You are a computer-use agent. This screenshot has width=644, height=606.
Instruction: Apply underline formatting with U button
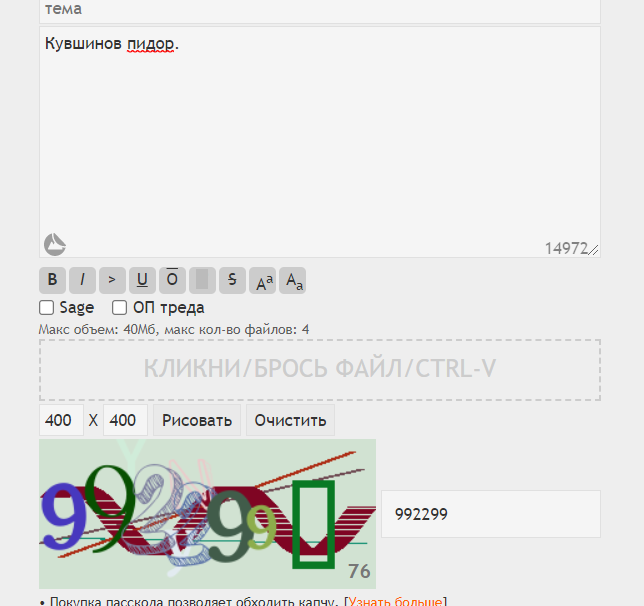pos(142,280)
